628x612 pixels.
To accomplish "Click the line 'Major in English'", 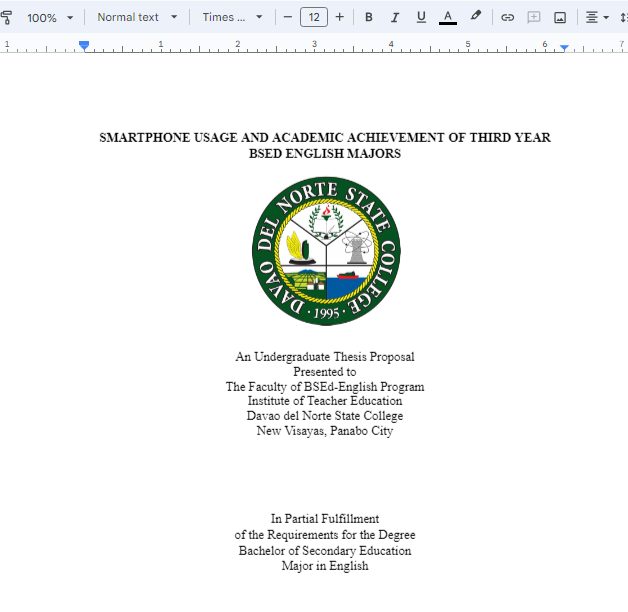I will [x=325, y=566].
